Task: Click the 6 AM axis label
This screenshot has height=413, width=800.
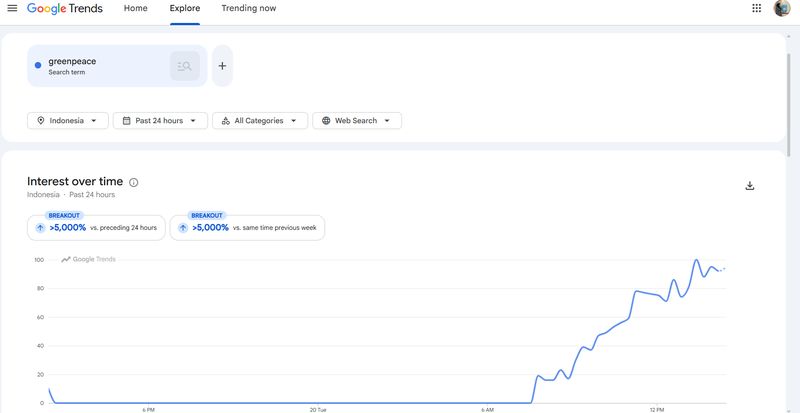Action: [x=487, y=409]
